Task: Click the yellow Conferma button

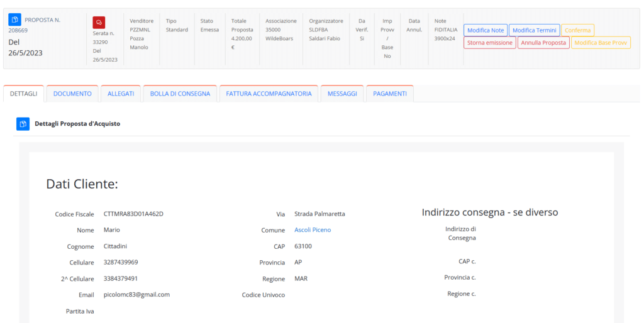Action: pyautogui.click(x=577, y=30)
